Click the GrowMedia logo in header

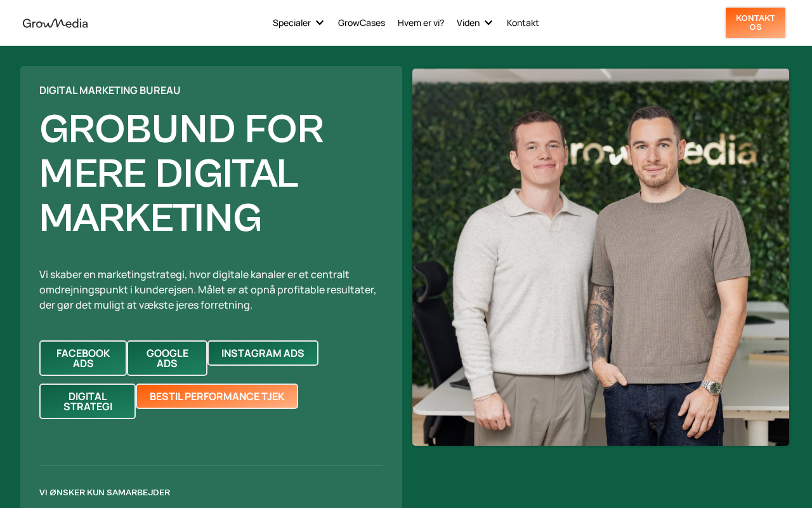point(55,23)
